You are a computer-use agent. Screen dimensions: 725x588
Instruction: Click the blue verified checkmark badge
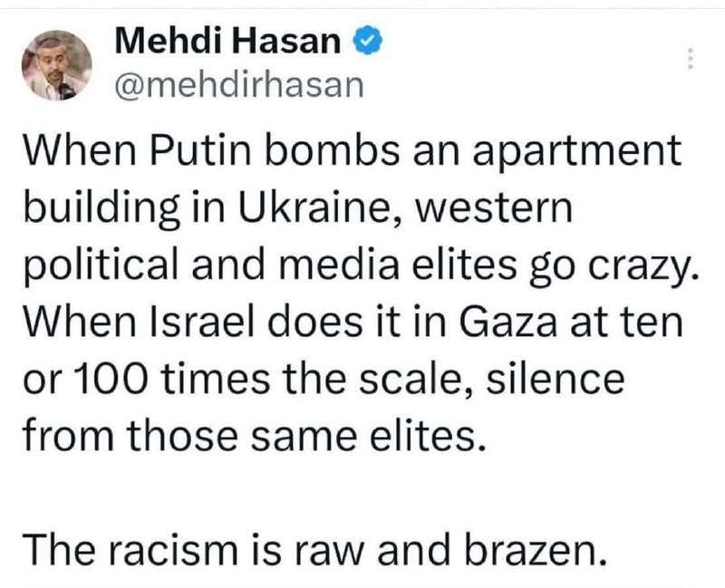368,41
